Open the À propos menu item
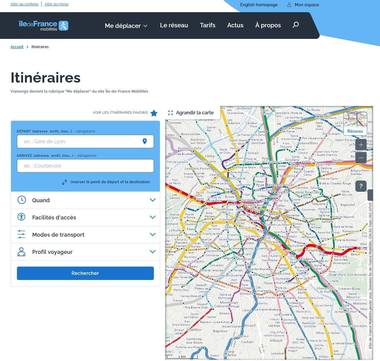The image size is (380, 361). [x=268, y=25]
